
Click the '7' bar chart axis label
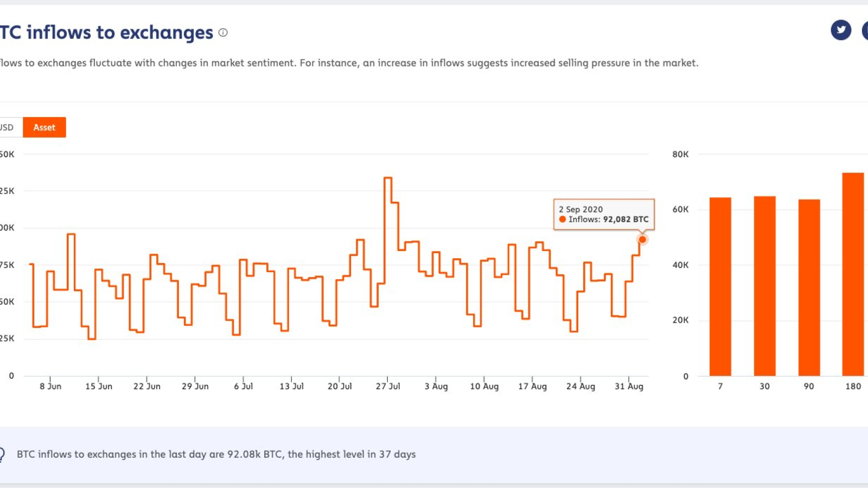pos(720,386)
